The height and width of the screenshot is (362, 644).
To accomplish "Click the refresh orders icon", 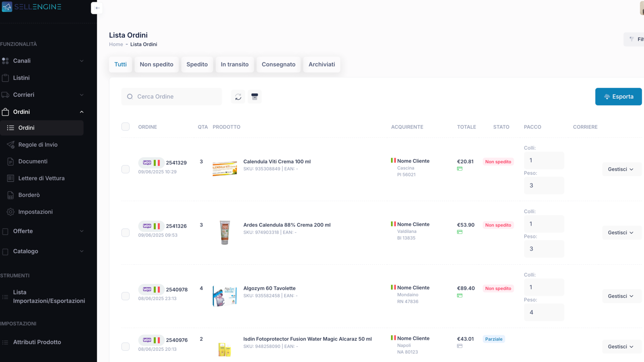I will click(x=238, y=97).
